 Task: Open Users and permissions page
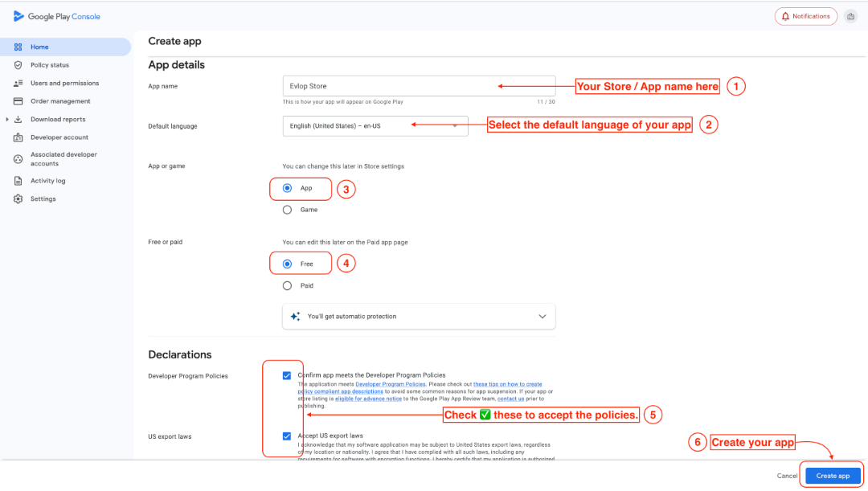65,83
